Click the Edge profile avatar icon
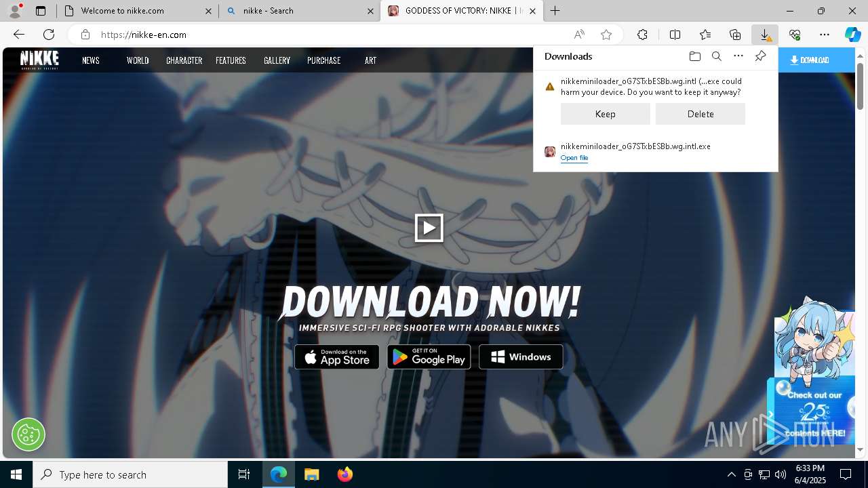 tap(14, 11)
